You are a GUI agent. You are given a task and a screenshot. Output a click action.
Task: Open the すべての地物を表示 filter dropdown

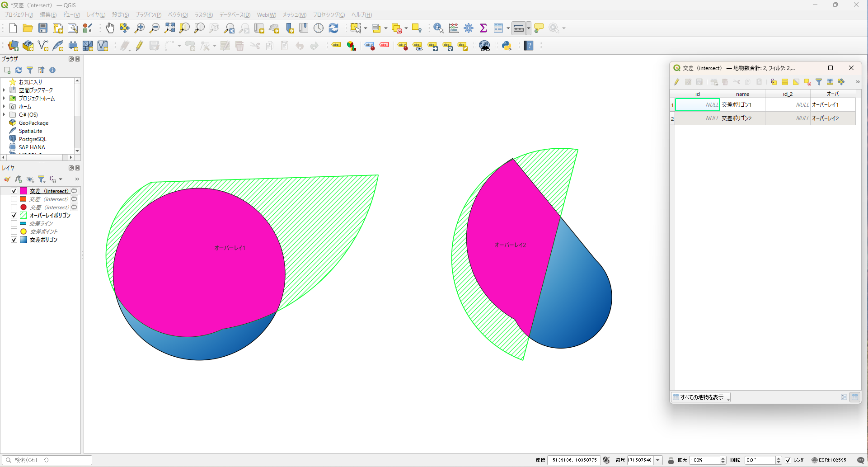[701, 397]
